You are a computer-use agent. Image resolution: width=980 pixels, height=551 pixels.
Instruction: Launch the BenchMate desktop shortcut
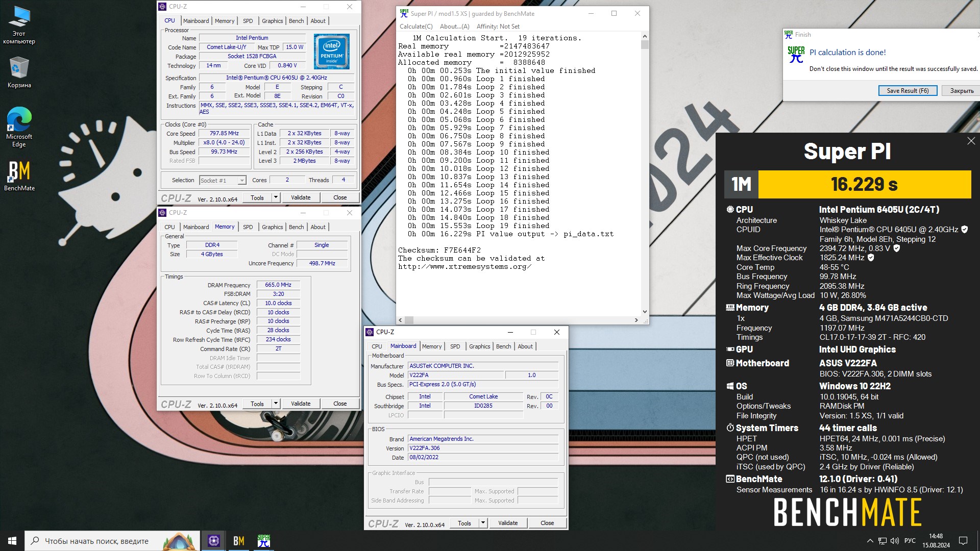click(x=19, y=176)
